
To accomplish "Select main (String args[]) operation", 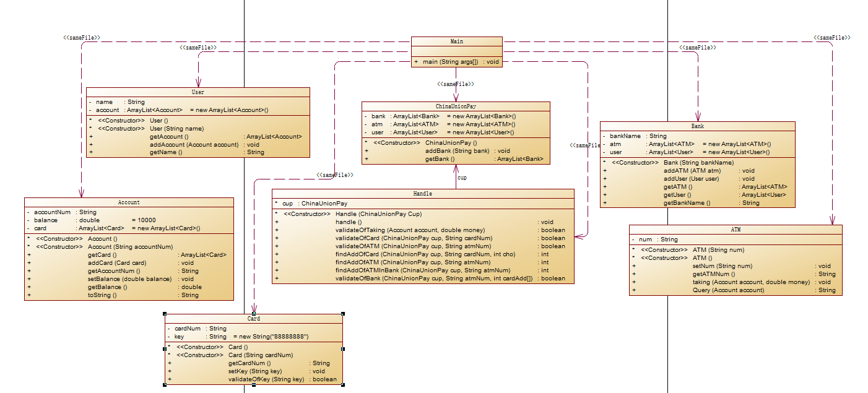I will pyautogui.click(x=456, y=62).
